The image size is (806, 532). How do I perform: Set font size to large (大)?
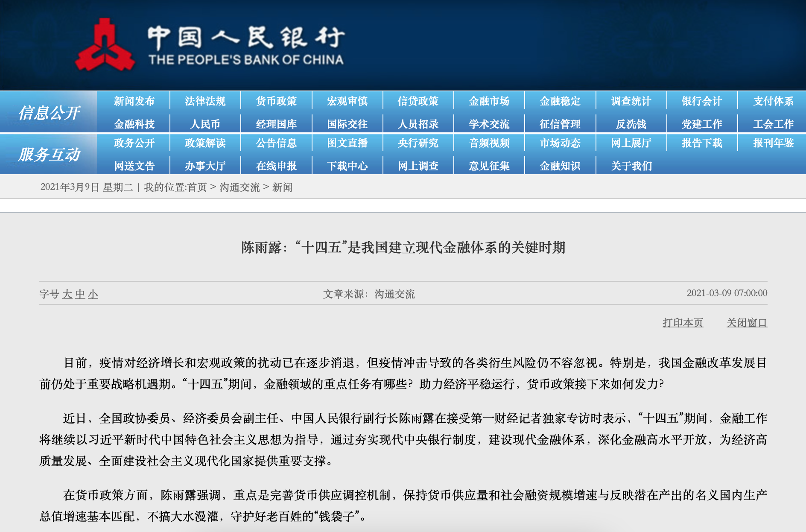(x=67, y=294)
